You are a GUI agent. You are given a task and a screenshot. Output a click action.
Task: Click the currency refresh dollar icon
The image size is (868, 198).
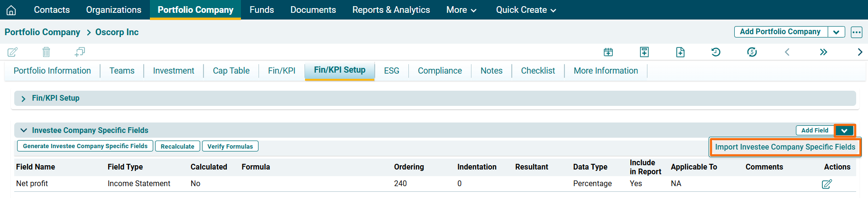[752, 52]
